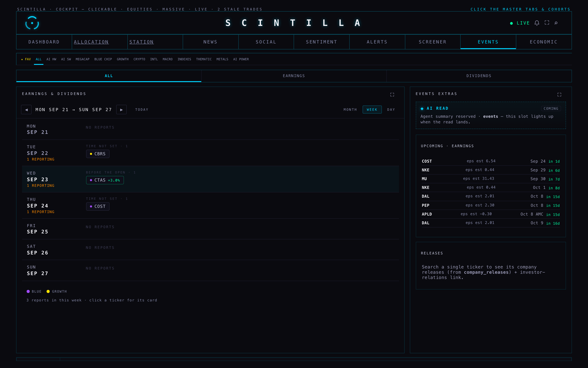
Task: Open the search magnifier icon
Action: pos(556,23)
